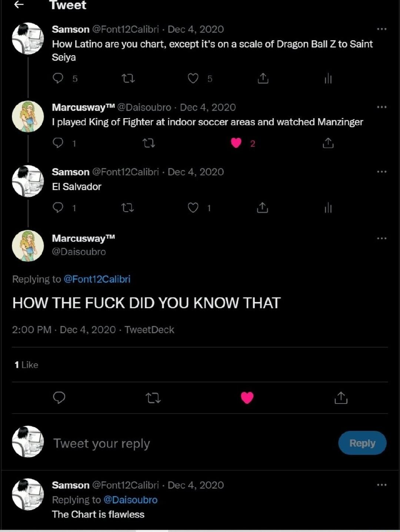Unlike the main HOW THE FUCK tweet

(247, 398)
